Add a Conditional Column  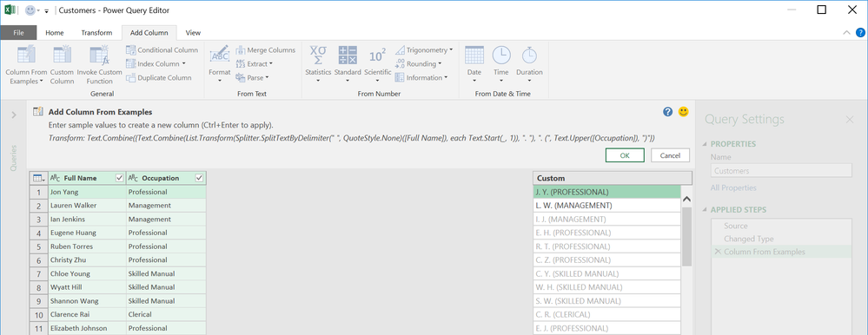pyautogui.click(x=162, y=49)
